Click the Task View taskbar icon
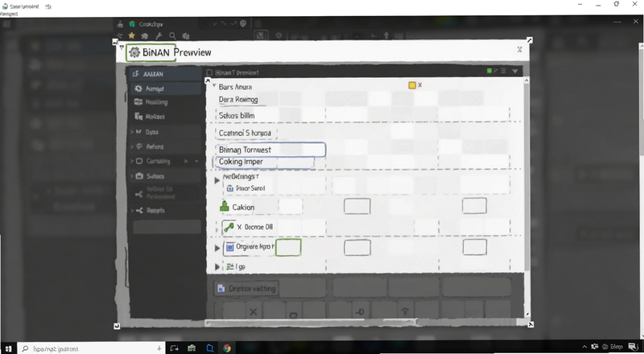Image resolution: width=644 pixels, height=354 pixels. pyautogui.click(x=174, y=348)
